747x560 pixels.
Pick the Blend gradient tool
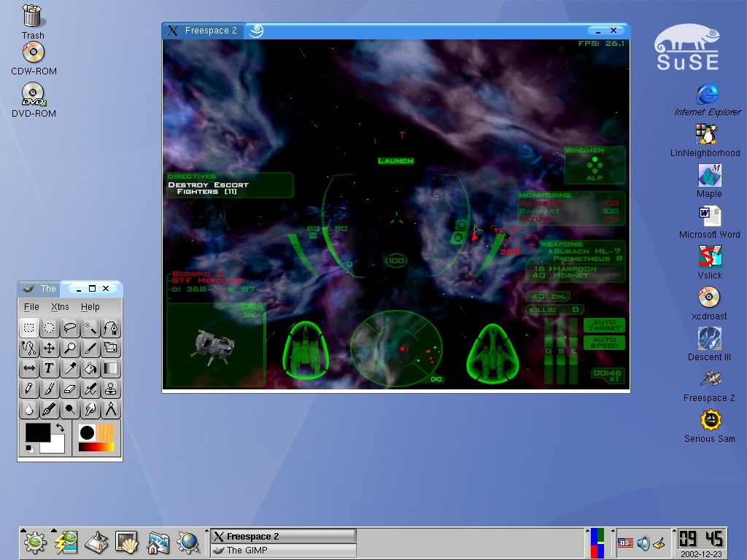coord(111,368)
